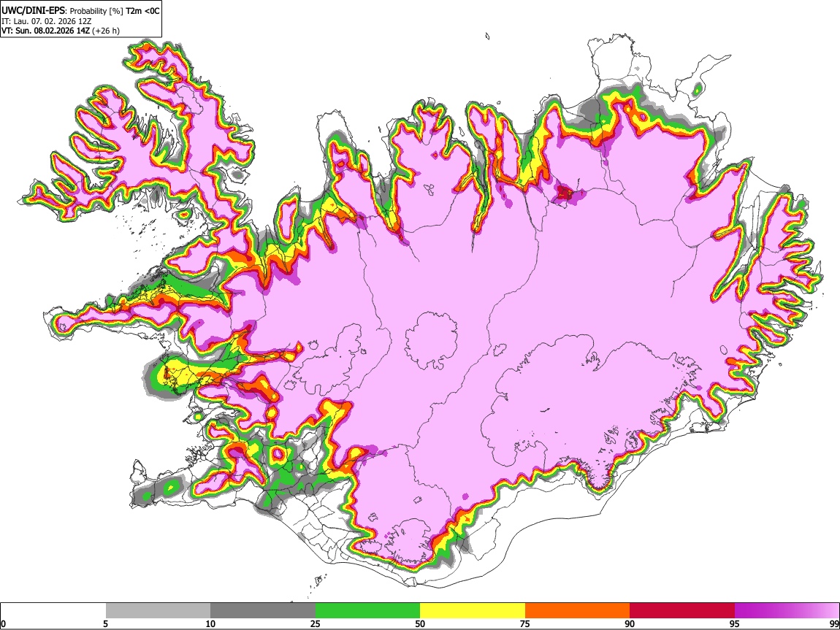Click the Probability [%] T2m <0C label
Viewport: 840px width, 630px height.
click(115, 11)
